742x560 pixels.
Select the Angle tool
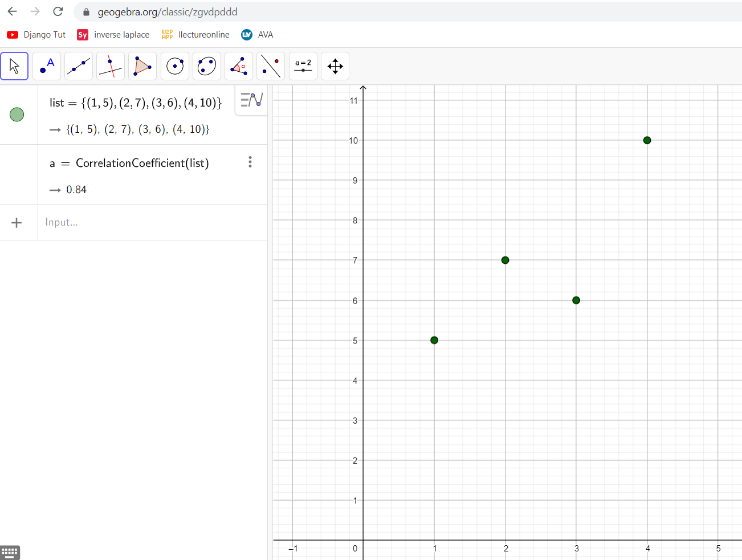click(239, 66)
